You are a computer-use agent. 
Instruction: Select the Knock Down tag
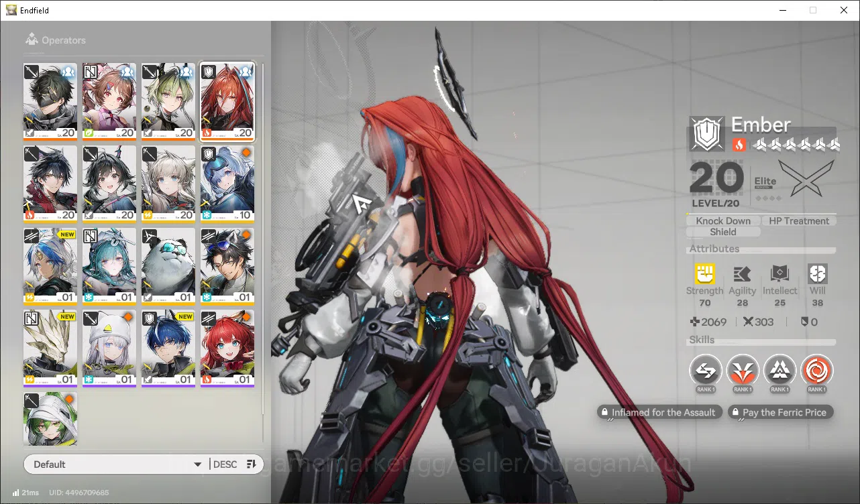point(723,220)
